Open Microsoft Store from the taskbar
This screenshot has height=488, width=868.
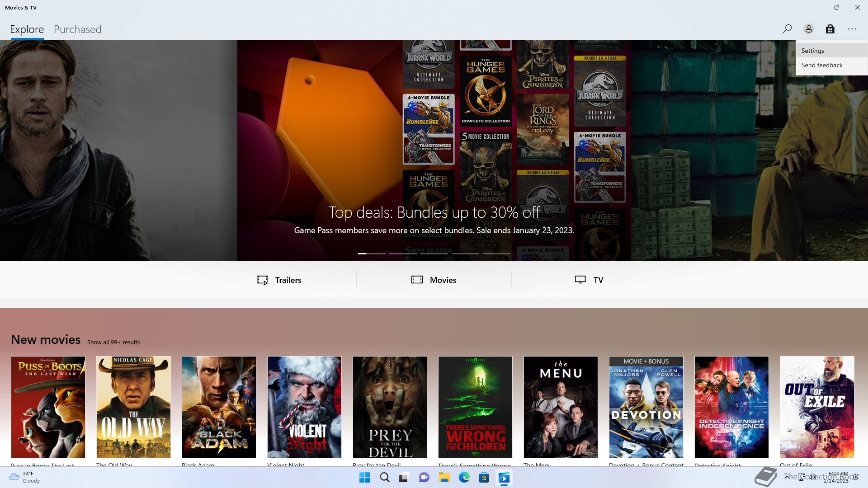(484, 478)
